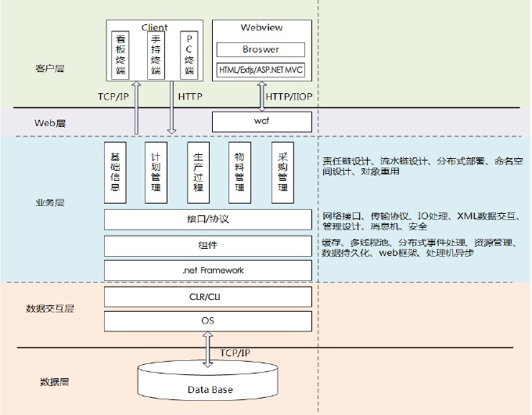Select the CLR/CLI bar
The width and height of the screenshot is (532, 415).
[x=208, y=296]
